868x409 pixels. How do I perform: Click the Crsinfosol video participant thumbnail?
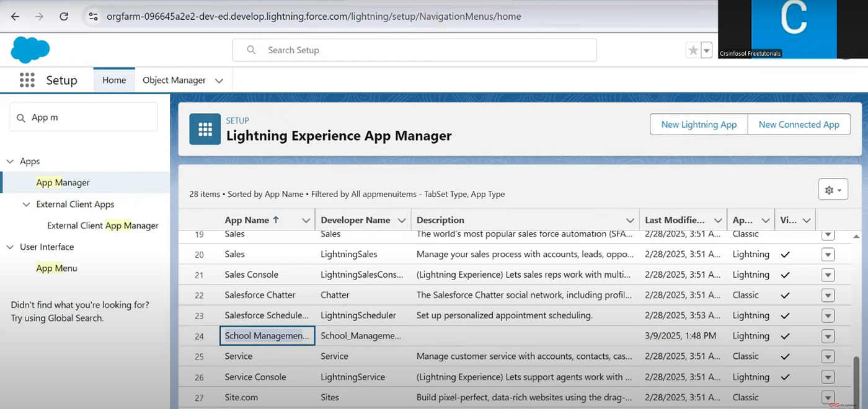click(792, 29)
